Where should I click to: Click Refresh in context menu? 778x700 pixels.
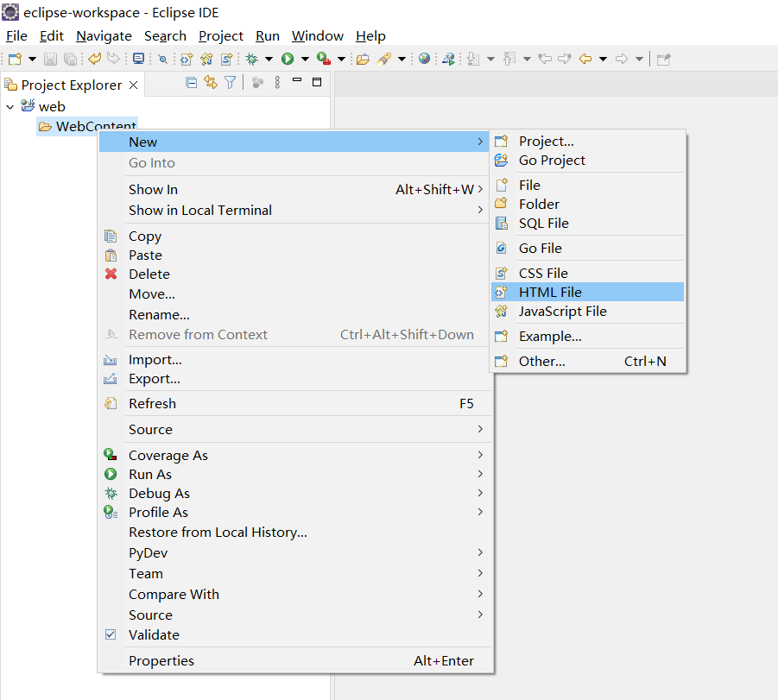click(295, 403)
